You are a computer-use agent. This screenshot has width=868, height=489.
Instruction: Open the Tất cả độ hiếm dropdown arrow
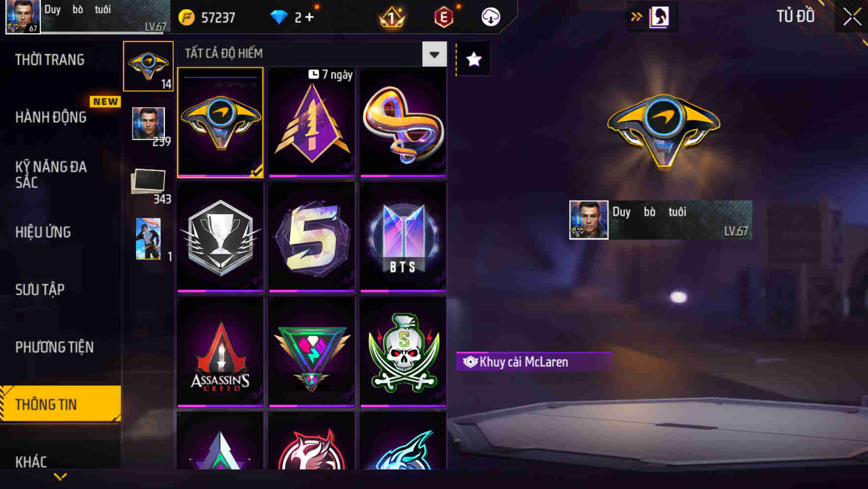(x=434, y=54)
